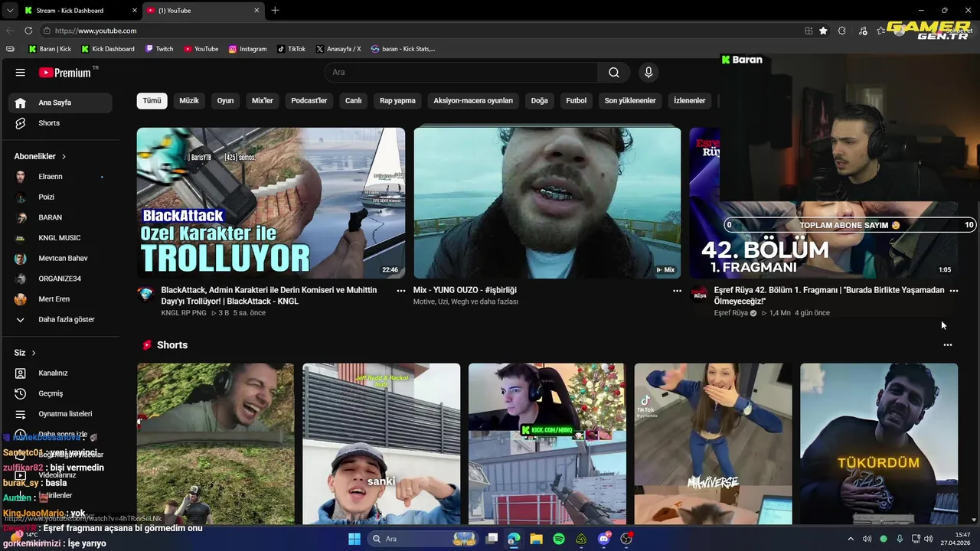Open Task View from the taskbar

(x=492, y=539)
